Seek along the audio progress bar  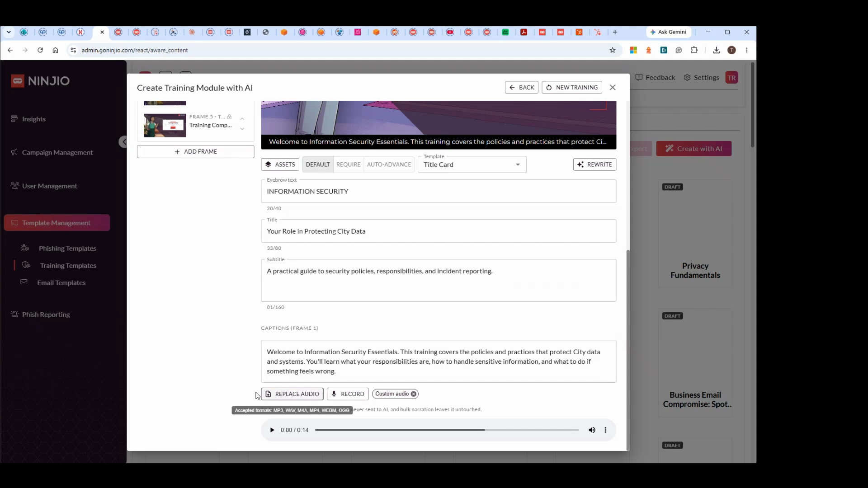[447, 430]
